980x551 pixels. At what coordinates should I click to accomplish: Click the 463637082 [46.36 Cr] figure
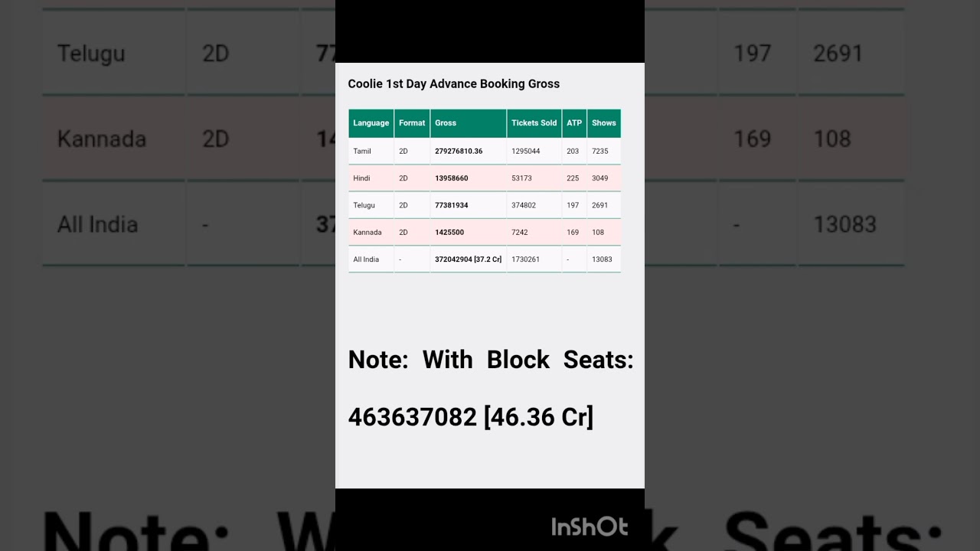click(x=470, y=417)
